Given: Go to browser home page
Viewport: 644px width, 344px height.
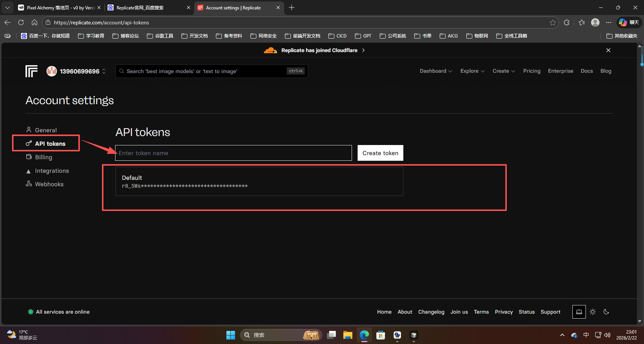Looking at the screenshot, I should click(x=34, y=22).
